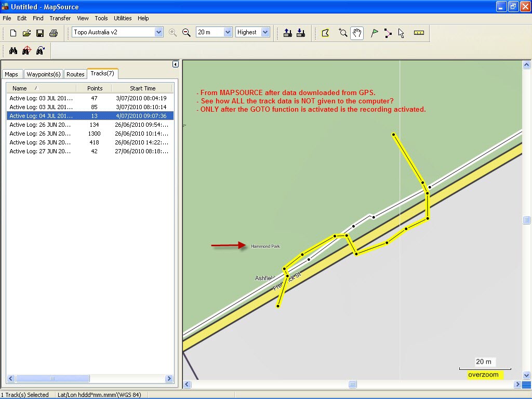Open the 20 m zoom scale dropdown
This screenshot has height=399, width=532.
point(228,32)
